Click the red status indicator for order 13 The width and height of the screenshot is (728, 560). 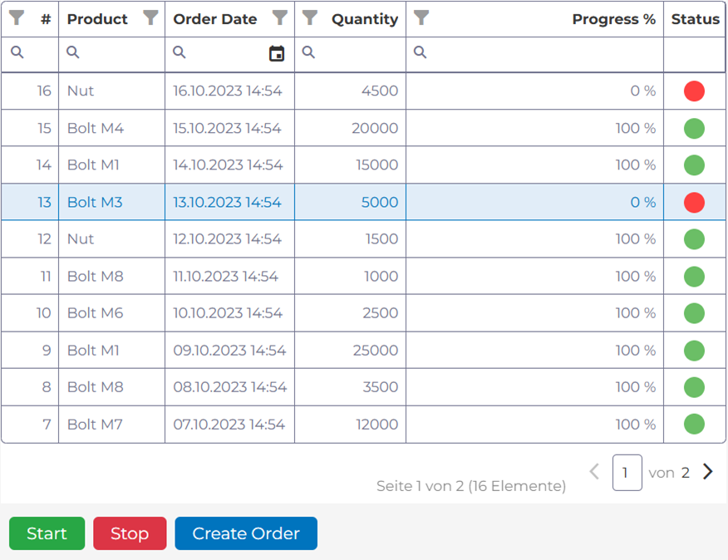click(694, 201)
